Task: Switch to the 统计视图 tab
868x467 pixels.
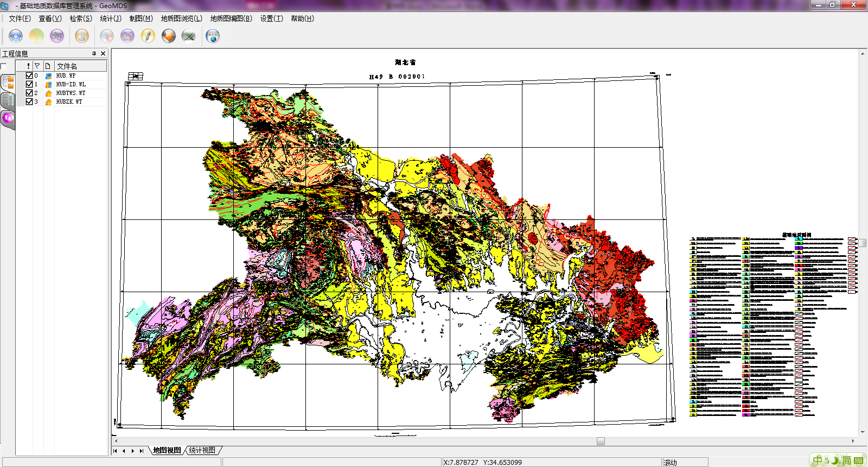Action: (x=202, y=450)
